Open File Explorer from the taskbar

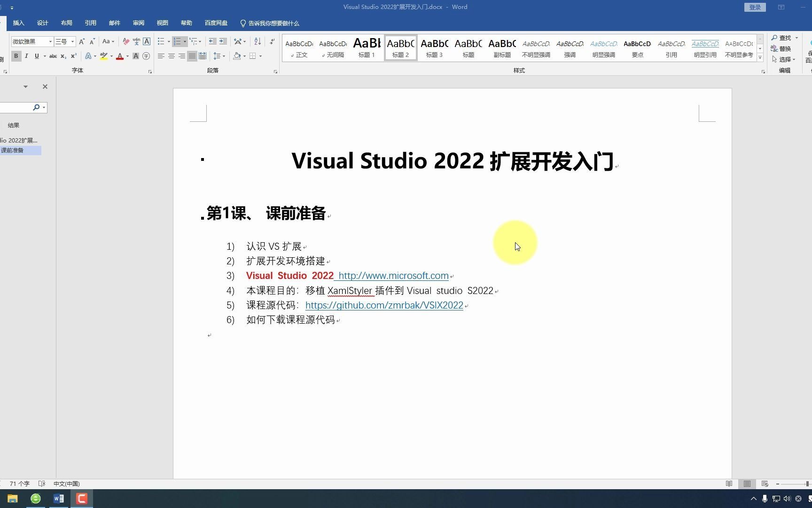coord(13,499)
